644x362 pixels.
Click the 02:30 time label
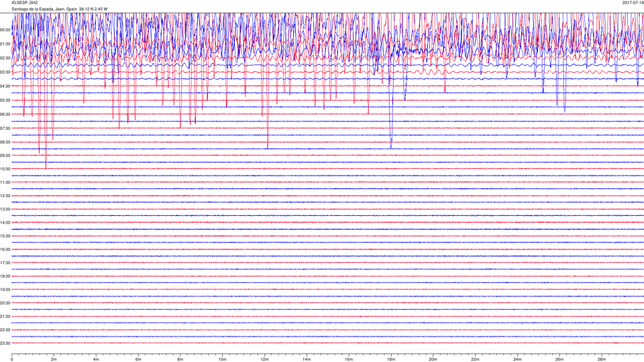5,58
